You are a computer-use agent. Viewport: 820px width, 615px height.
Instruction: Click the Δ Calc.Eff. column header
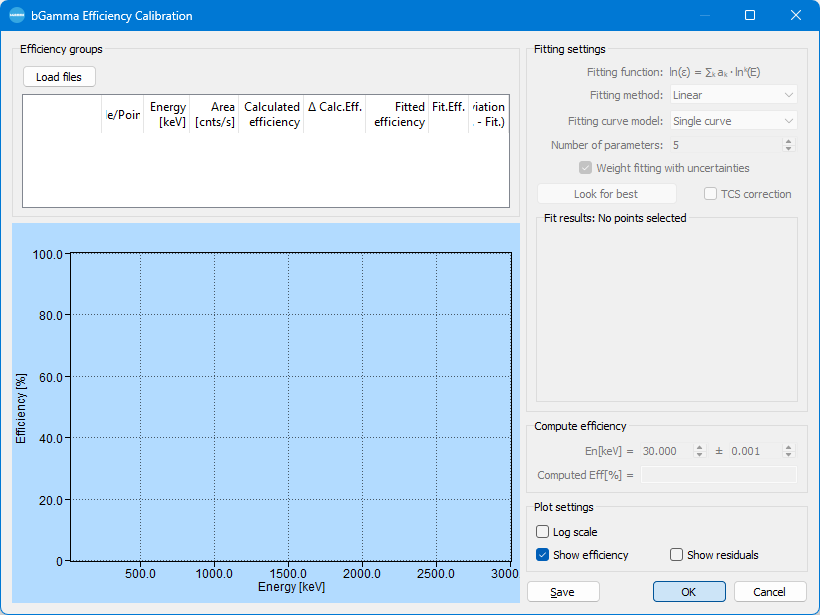pos(335,114)
